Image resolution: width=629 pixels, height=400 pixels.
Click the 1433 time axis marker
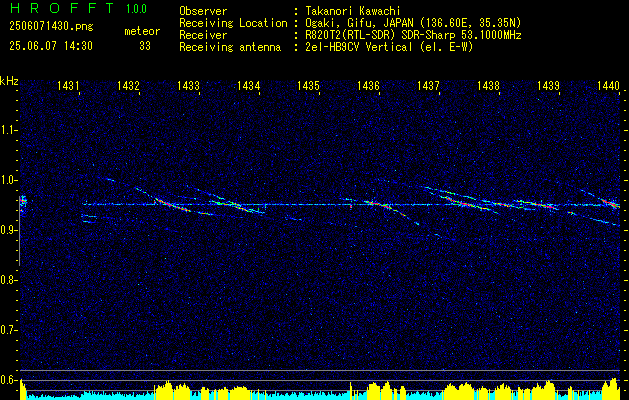pos(188,85)
